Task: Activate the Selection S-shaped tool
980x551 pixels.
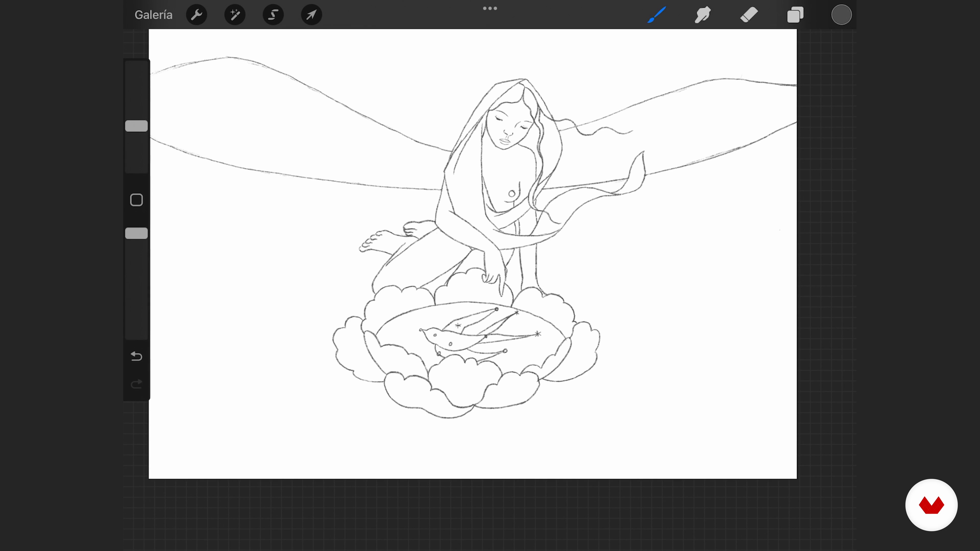Action: point(273,15)
